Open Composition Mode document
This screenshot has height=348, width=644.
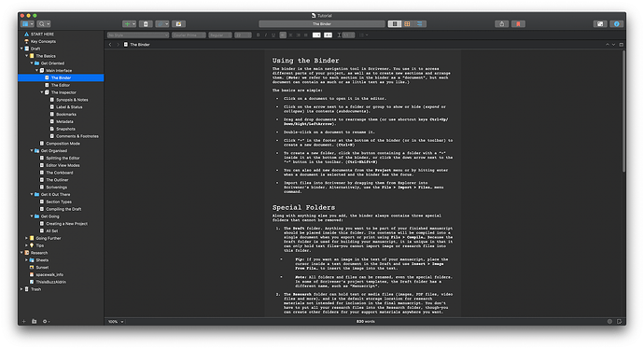click(63, 144)
